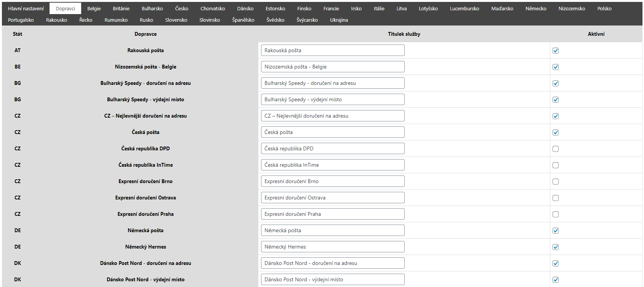Switch to the Švédsko tab
Image resolution: width=644 pixels, height=287 pixels.
click(276, 20)
